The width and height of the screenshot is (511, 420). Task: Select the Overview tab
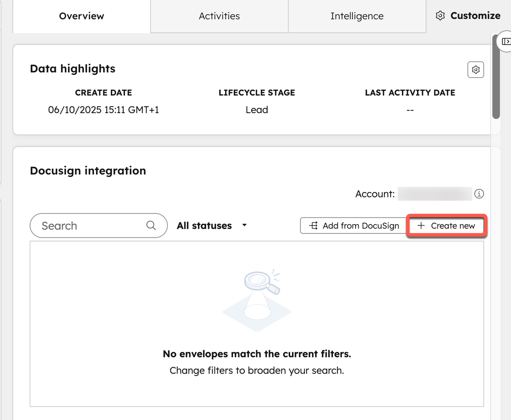81,16
